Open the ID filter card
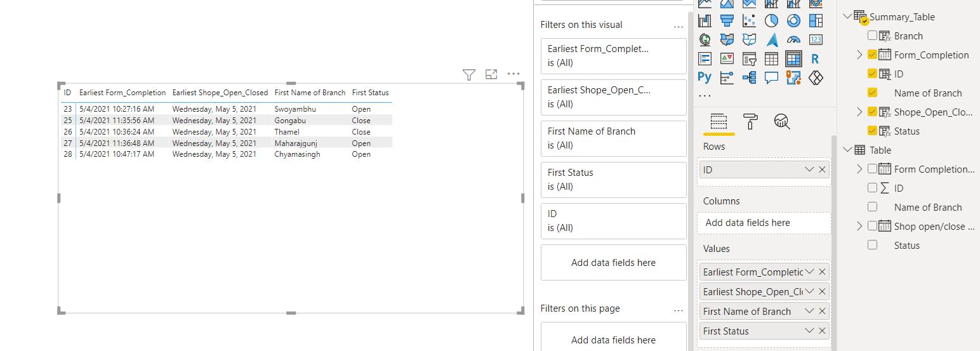The image size is (980, 351). 613,221
